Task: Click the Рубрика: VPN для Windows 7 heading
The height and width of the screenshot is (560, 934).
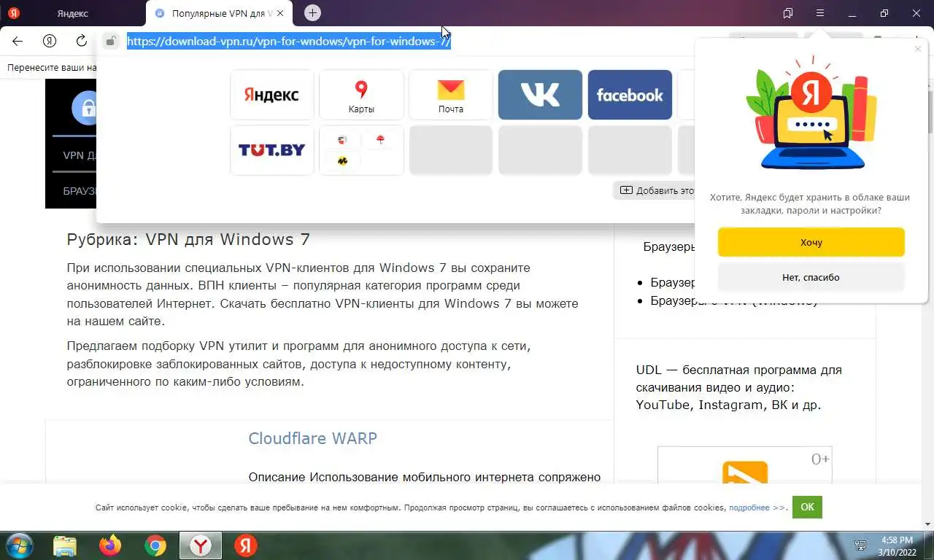Action: (188, 239)
